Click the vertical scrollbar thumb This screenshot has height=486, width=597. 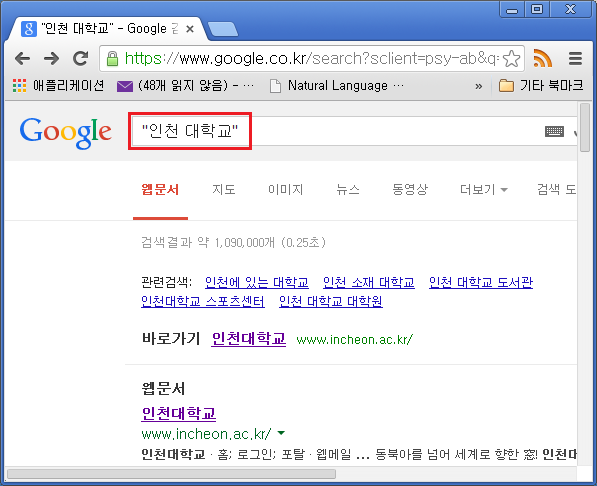(x=585, y=128)
